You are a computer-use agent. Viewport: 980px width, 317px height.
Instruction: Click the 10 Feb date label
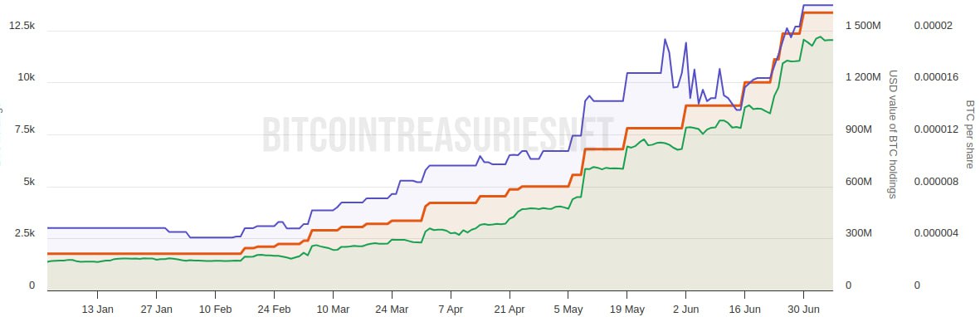click(215, 309)
